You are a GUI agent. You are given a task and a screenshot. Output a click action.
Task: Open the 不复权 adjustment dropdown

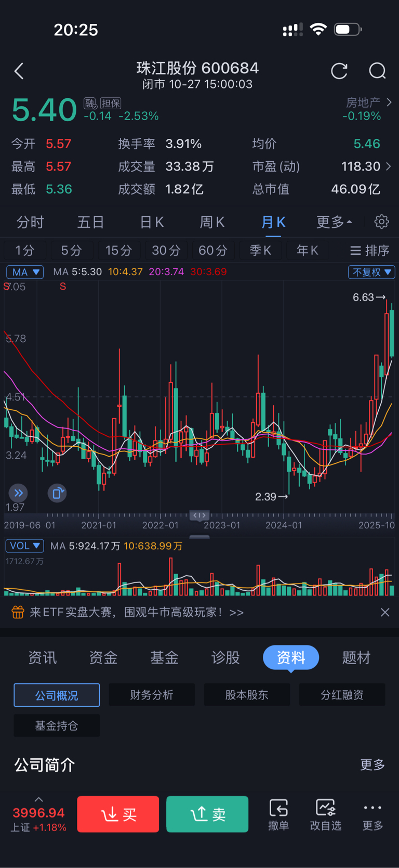[371, 272]
